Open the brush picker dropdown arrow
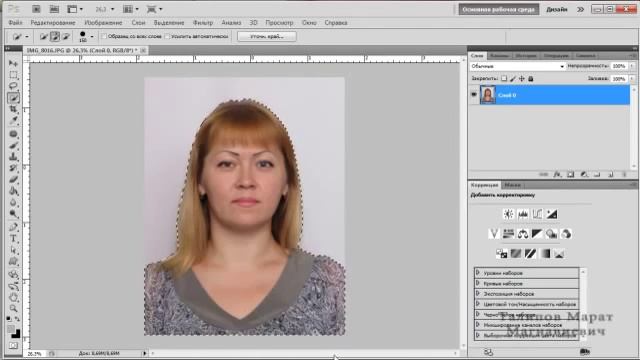 tap(92, 37)
